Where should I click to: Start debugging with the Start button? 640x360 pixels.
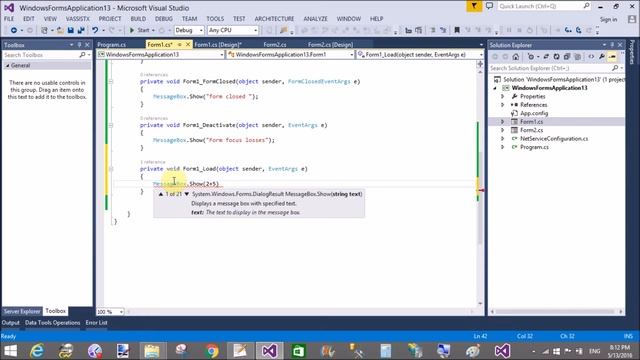(x=140, y=30)
